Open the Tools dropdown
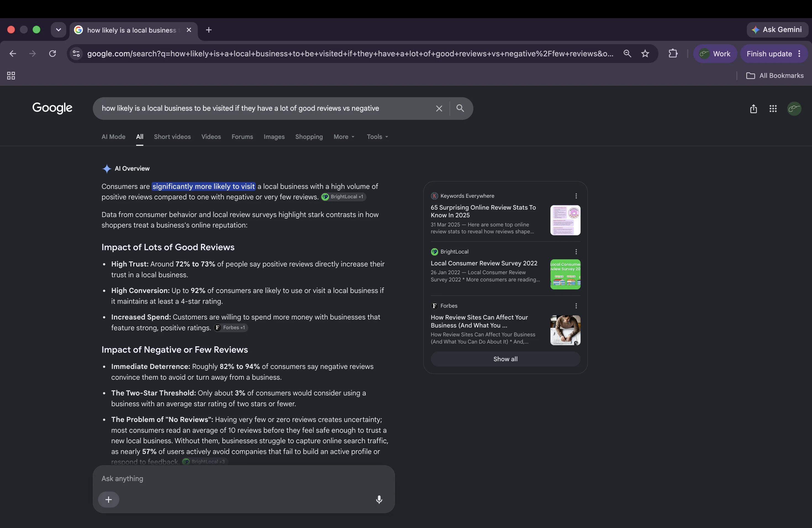 377,137
